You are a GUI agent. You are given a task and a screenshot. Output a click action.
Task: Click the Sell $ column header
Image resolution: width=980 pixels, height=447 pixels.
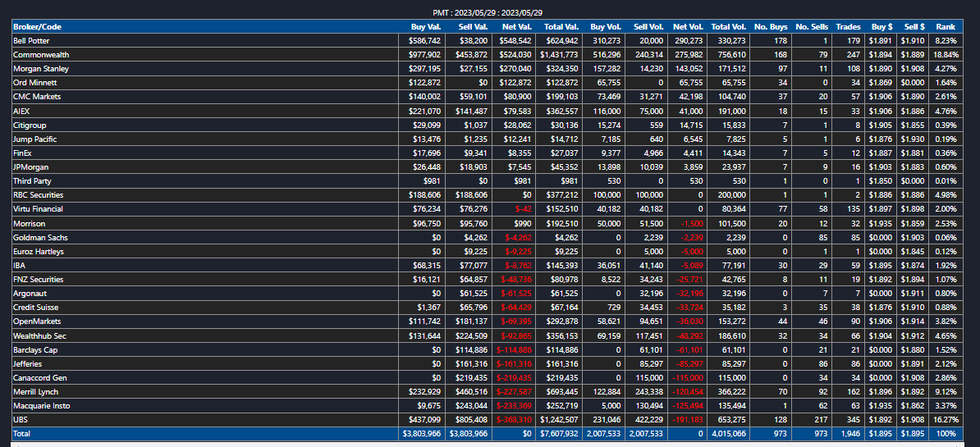coord(914,27)
